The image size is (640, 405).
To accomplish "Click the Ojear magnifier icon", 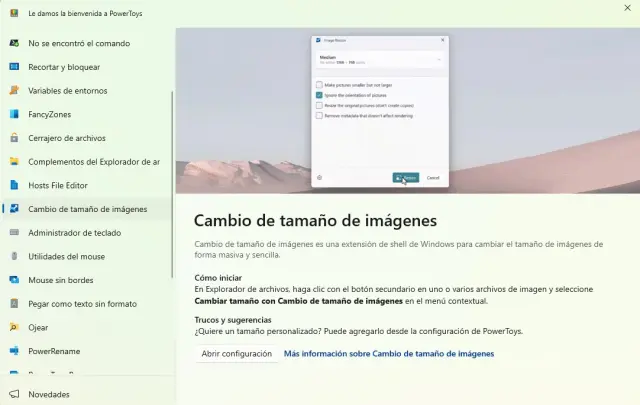I will tap(14, 327).
